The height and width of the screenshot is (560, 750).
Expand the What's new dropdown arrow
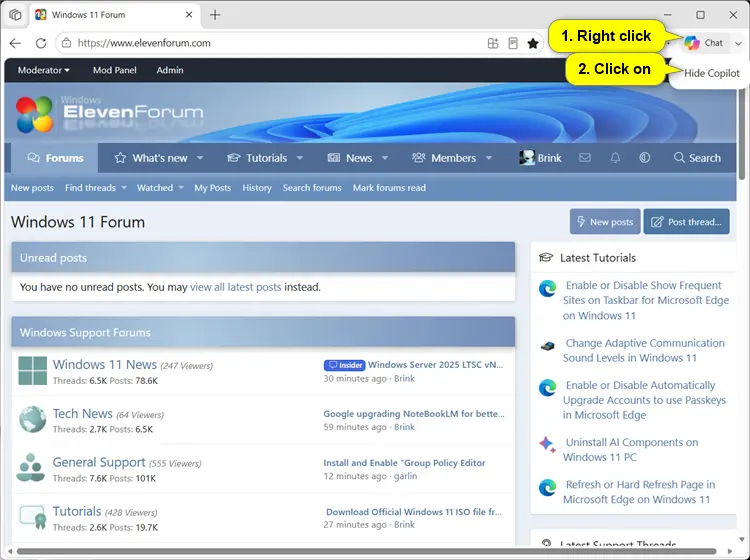[x=200, y=158]
